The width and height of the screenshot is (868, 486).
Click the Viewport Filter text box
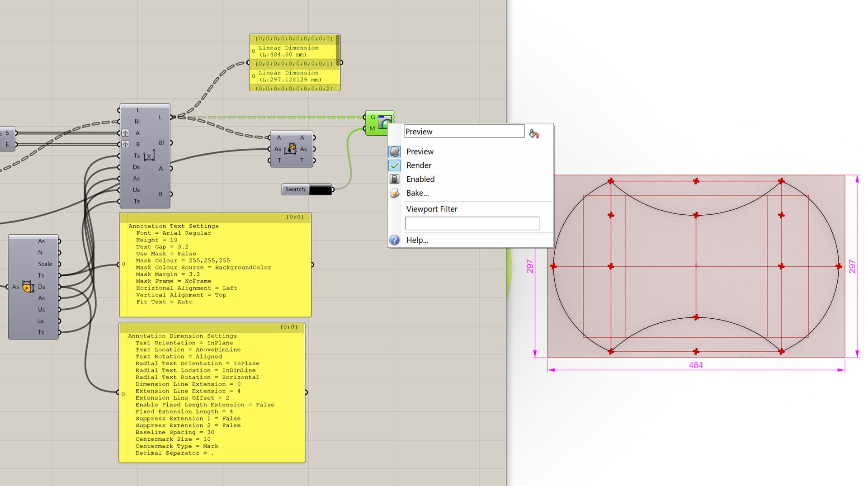(472, 223)
